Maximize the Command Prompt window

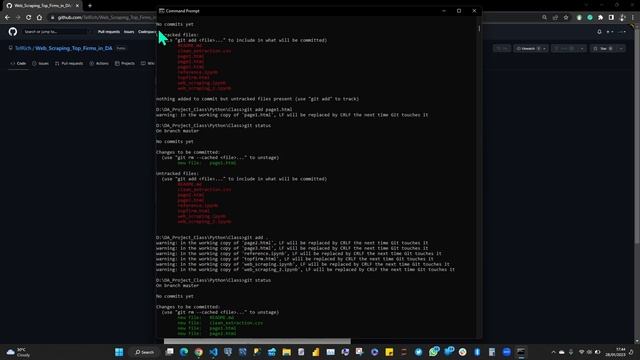[459, 11]
